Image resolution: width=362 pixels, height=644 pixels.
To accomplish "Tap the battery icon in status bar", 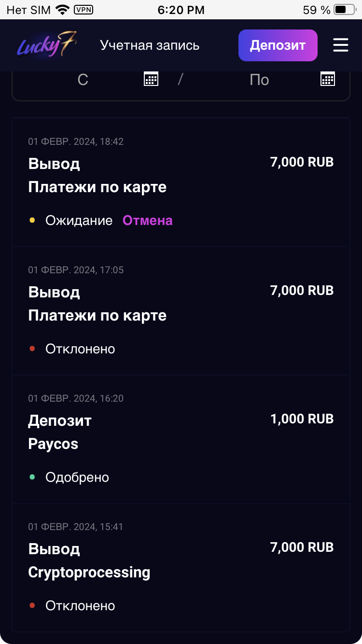I will pos(344,10).
